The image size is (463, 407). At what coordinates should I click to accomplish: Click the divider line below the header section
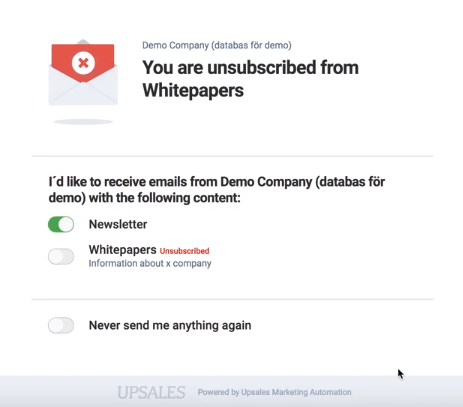232,156
